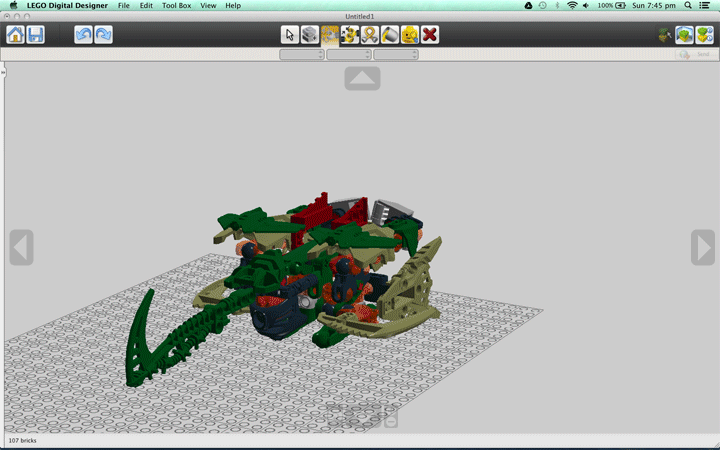Go to the Home screen icon
The image size is (720, 450).
coord(15,34)
